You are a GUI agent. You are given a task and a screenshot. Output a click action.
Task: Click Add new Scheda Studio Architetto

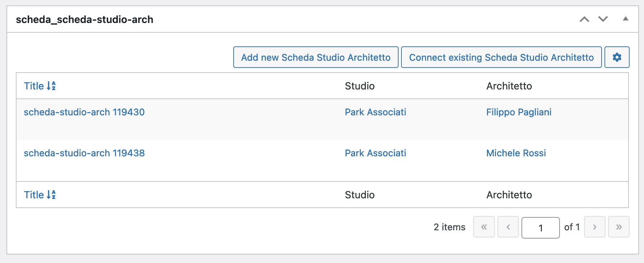coord(316,57)
